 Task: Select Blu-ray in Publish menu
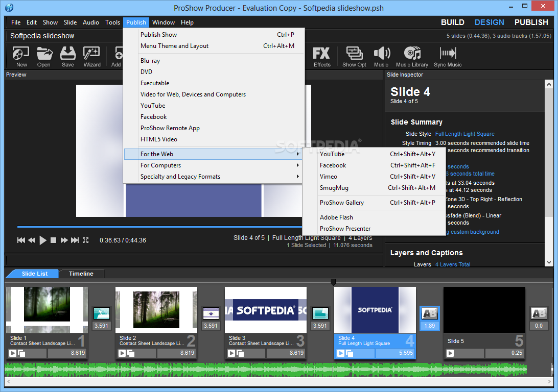214,60
